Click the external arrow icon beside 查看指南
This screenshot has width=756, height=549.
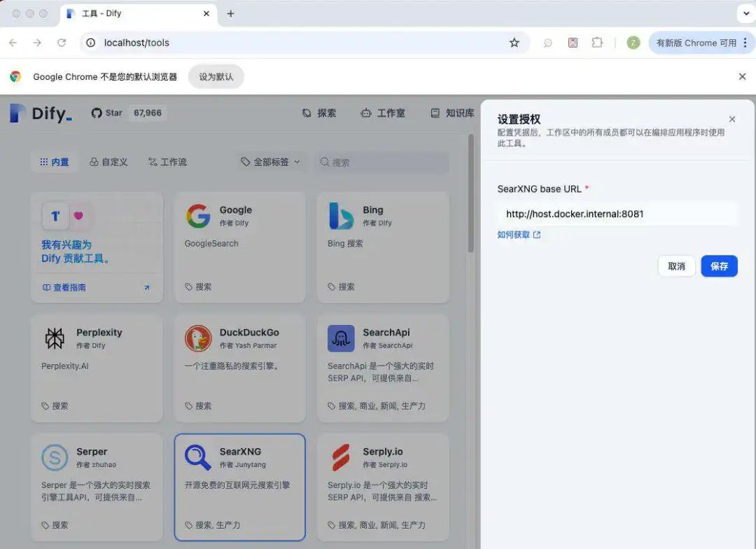[x=146, y=288]
